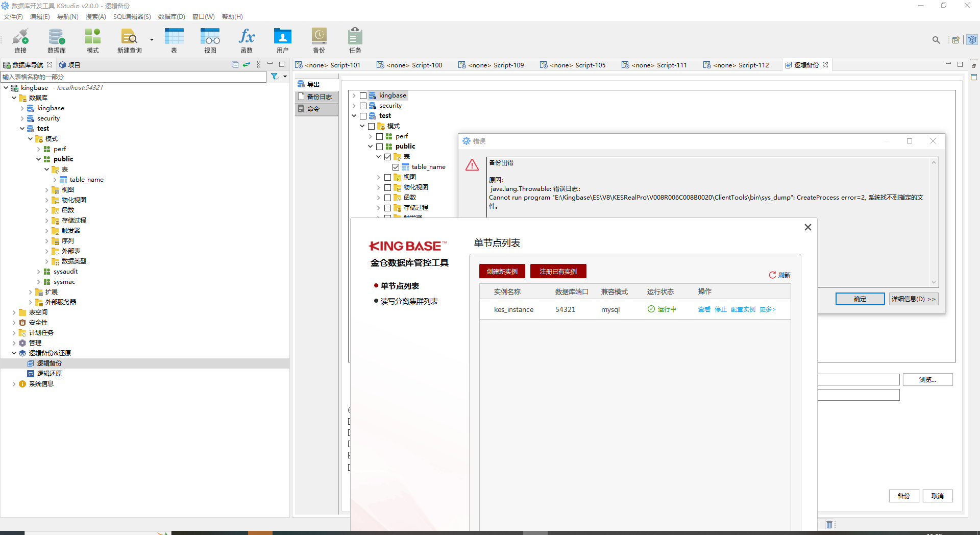Screen dimensions: 980x535
Task: Expand the sysaudit schema node
Action: point(38,272)
